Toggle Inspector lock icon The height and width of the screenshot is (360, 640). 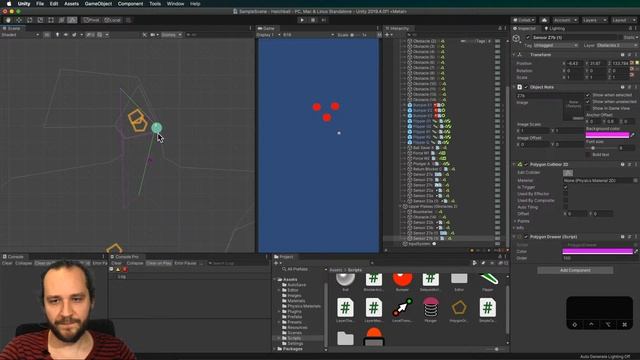coord(631,28)
